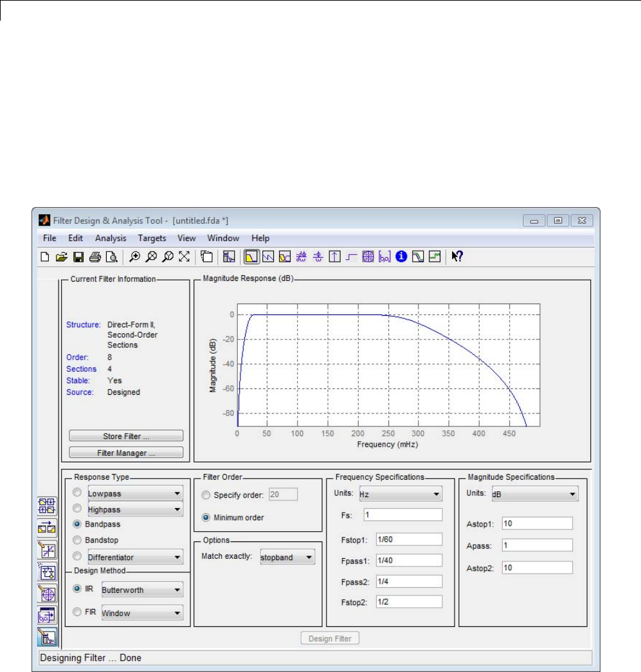The image size is (641, 672).
Task: Open the Help menu
Action: (x=260, y=238)
